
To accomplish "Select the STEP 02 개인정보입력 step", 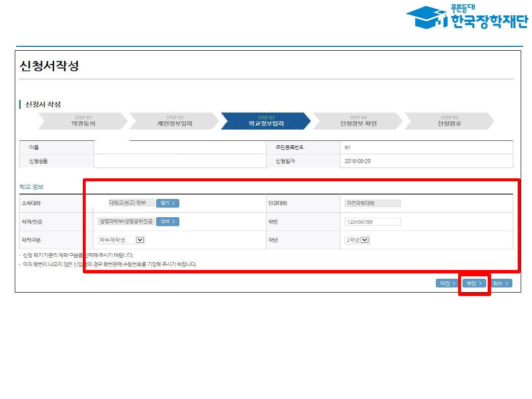I will tap(174, 121).
